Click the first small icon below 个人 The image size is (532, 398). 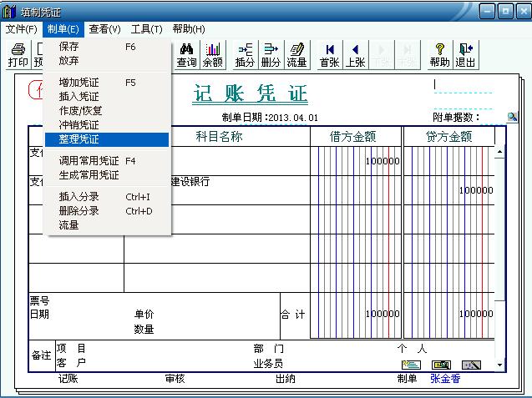411,365
